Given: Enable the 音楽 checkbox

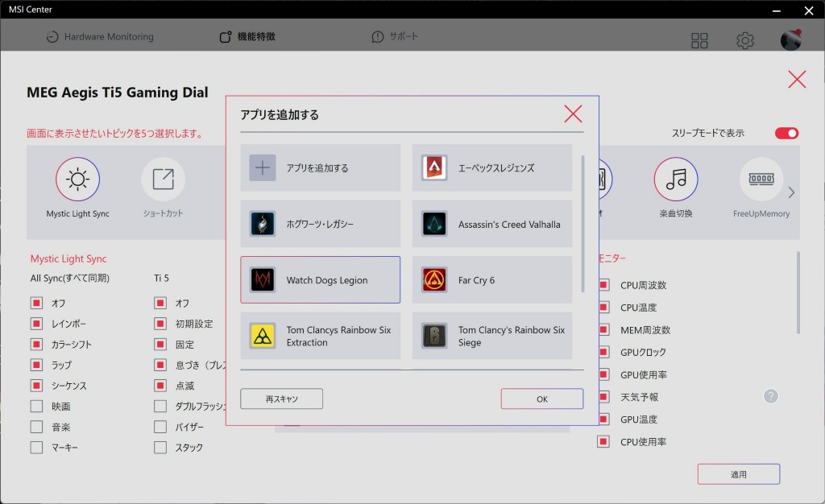Looking at the screenshot, I should (x=36, y=427).
